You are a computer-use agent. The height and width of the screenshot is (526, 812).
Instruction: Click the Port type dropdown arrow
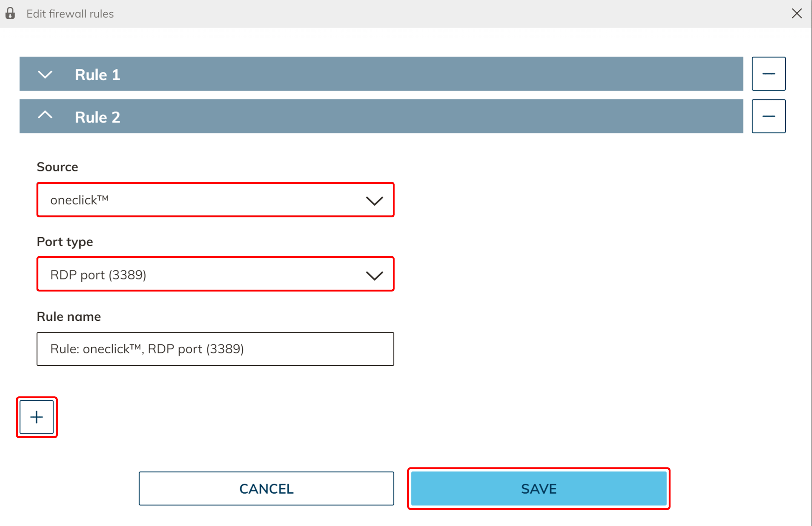[374, 275]
